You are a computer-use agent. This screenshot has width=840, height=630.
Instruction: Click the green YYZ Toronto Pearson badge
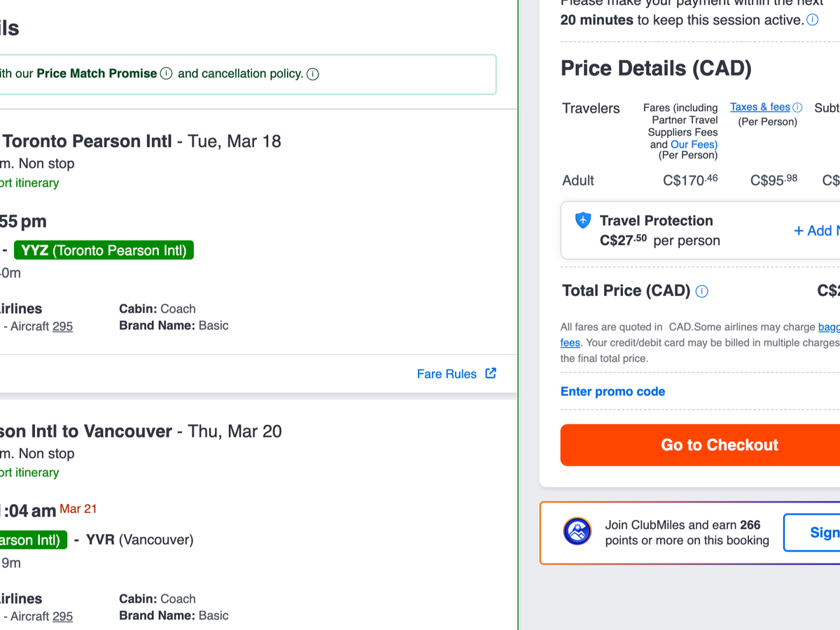[x=104, y=250]
